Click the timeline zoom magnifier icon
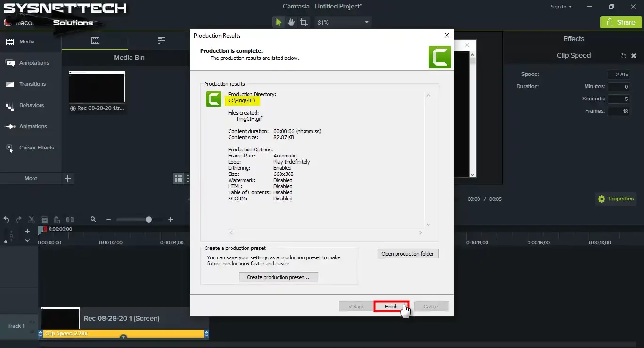644x348 pixels. click(x=93, y=219)
